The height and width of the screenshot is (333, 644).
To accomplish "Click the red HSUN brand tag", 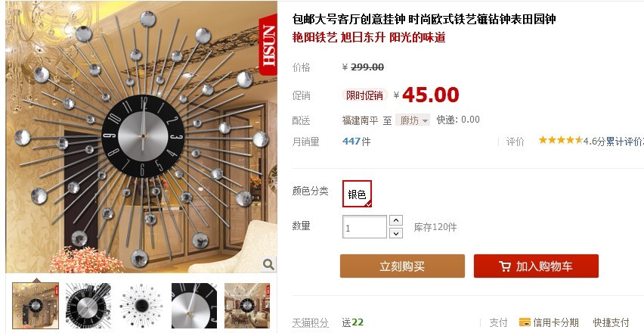I will click(268, 45).
